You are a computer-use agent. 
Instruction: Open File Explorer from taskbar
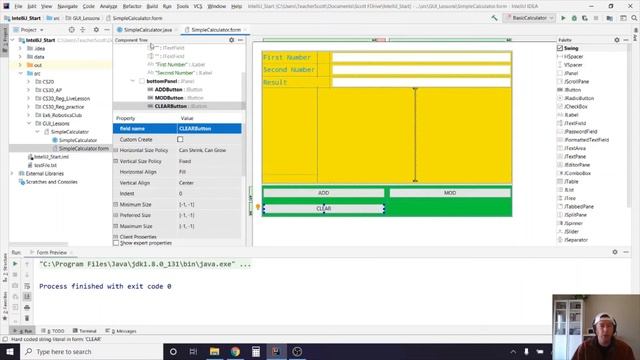(x=214, y=351)
